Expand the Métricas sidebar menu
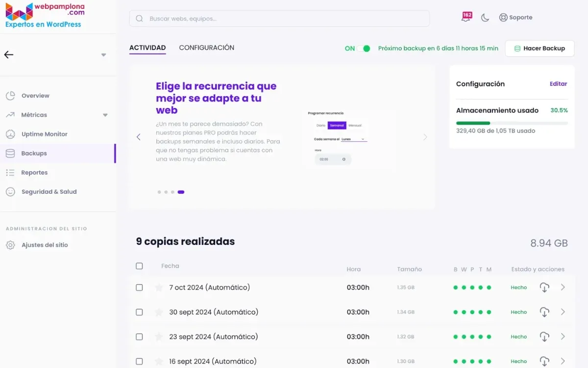 pyautogui.click(x=104, y=114)
